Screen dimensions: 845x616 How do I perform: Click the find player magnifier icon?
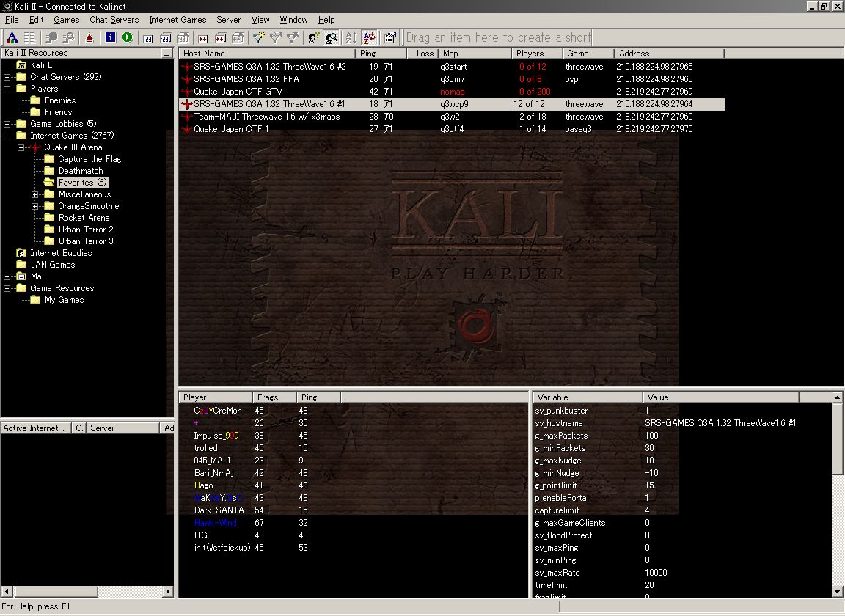click(332, 37)
